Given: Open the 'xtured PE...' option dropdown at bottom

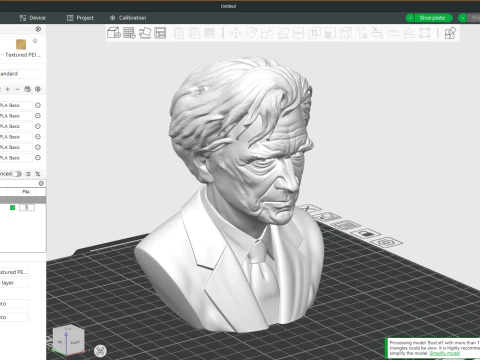Looking at the screenshot, I should (x=14, y=272).
